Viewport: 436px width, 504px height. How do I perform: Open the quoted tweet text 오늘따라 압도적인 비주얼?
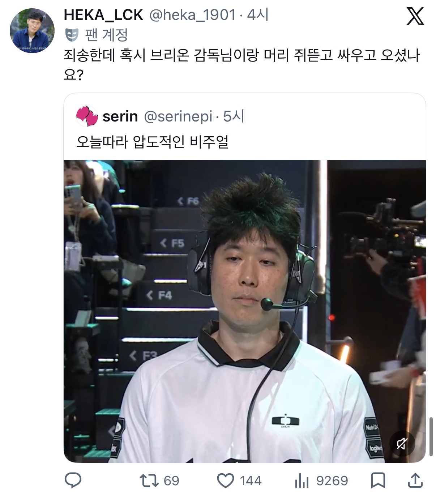(x=152, y=142)
